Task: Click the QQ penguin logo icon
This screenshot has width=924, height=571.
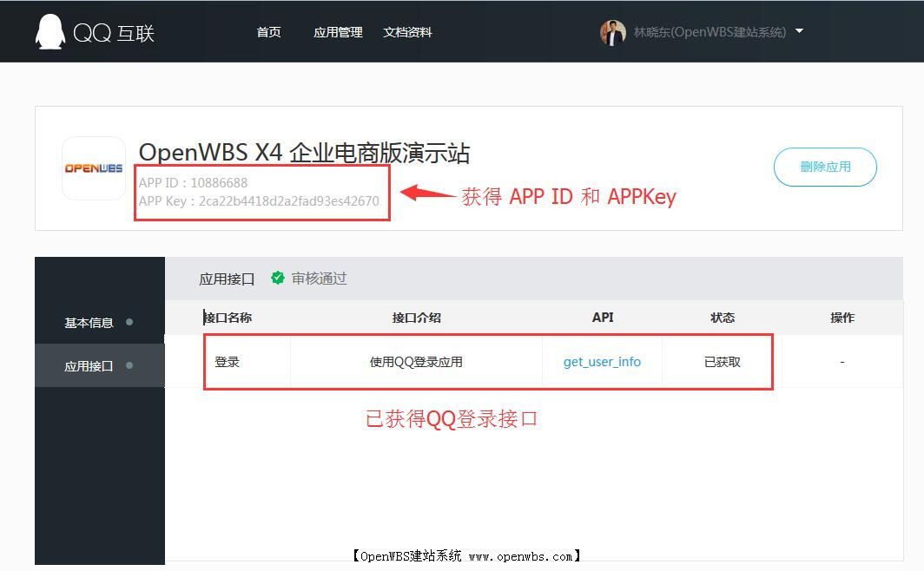Action: (x=50, y=31)
